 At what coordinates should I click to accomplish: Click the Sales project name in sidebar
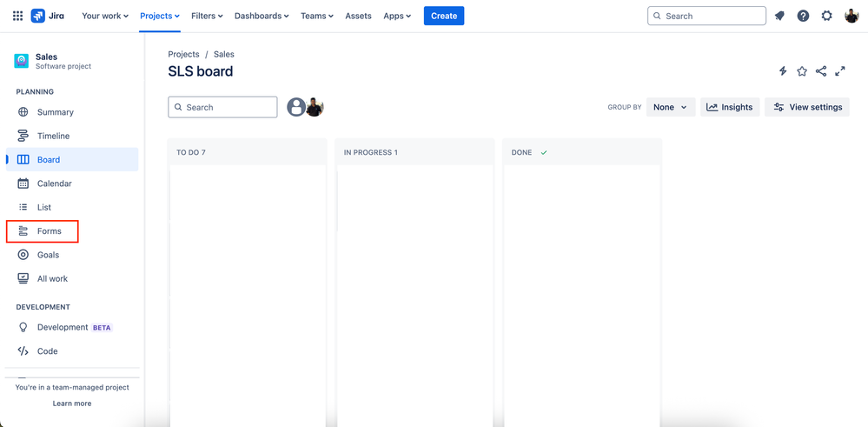pyautogui.click(x=46, y=57)
